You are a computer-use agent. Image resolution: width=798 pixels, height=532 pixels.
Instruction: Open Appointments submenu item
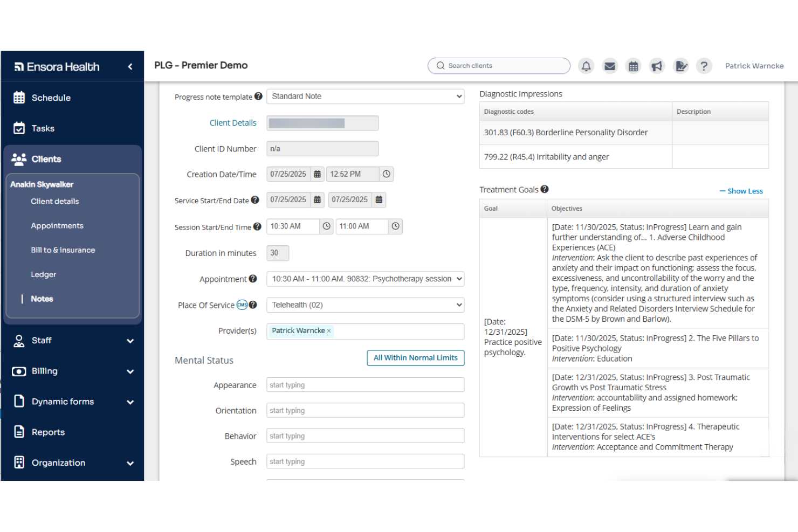tap(57, 226)
